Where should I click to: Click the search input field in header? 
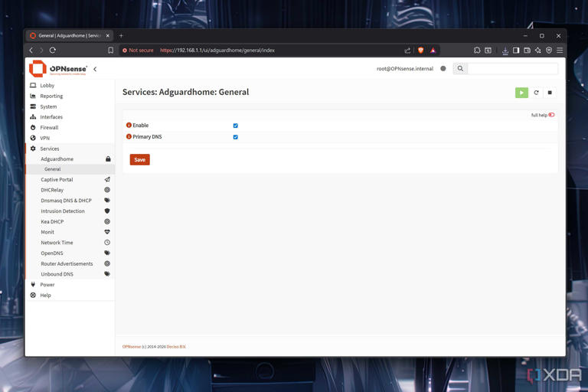(x=512, y=69)
